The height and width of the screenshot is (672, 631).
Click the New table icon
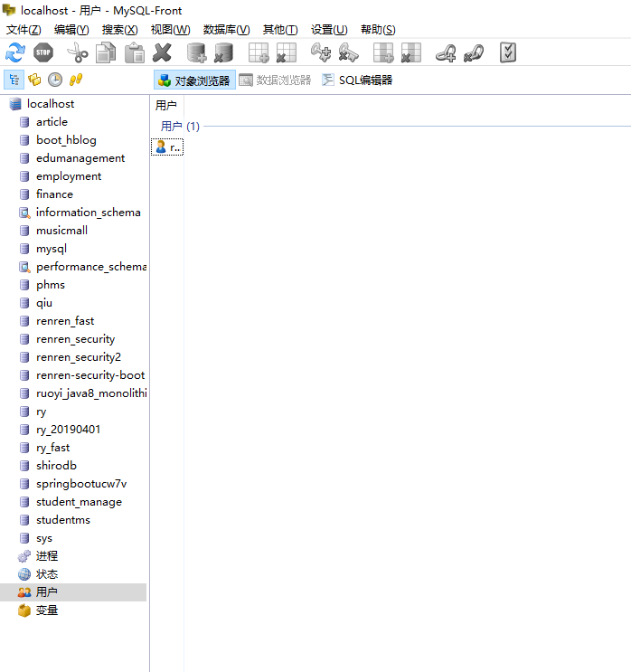tap(259, 52)
